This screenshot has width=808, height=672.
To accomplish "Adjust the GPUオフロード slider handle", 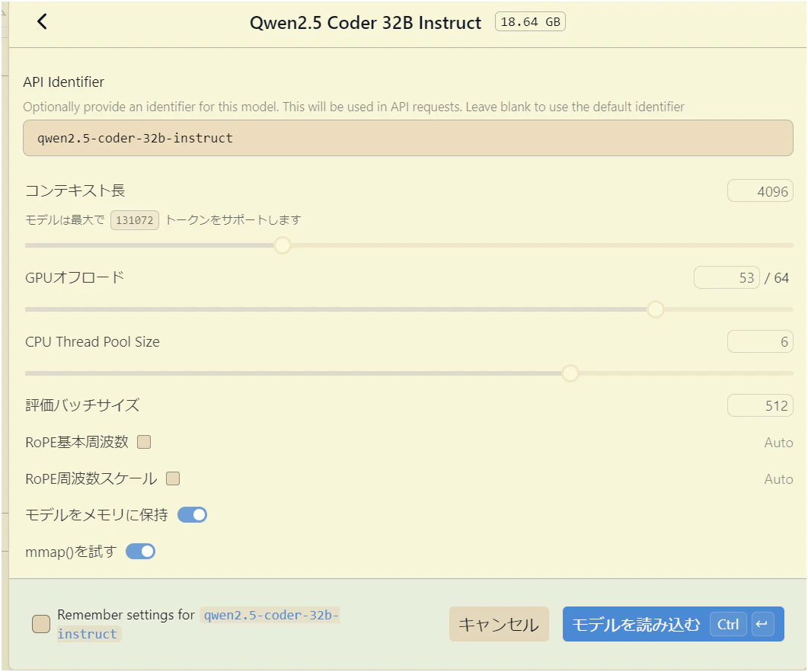I will (x=656, y=309).
